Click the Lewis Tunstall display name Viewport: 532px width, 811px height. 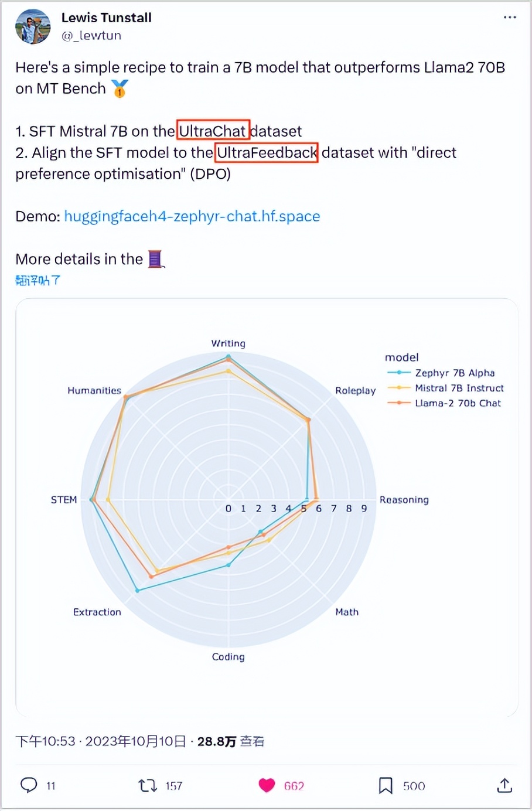coord(107,18)
